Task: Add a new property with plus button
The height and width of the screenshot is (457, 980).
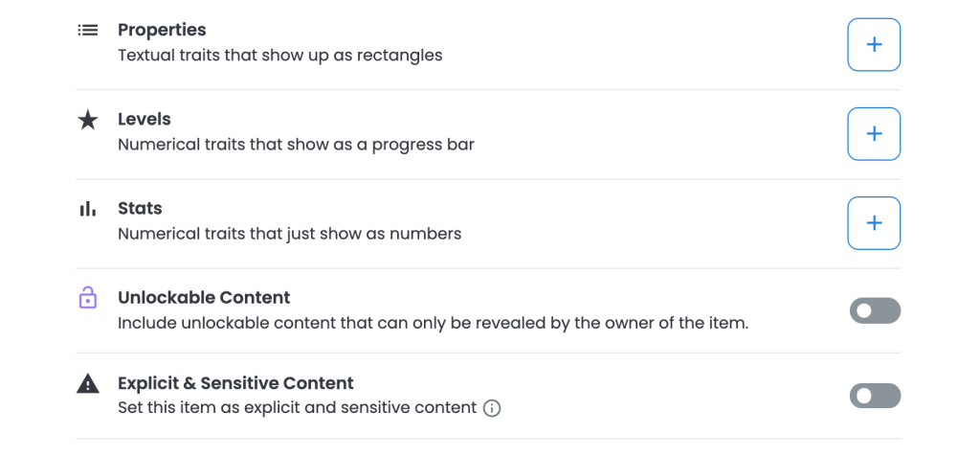Action: tap(874, 44)
